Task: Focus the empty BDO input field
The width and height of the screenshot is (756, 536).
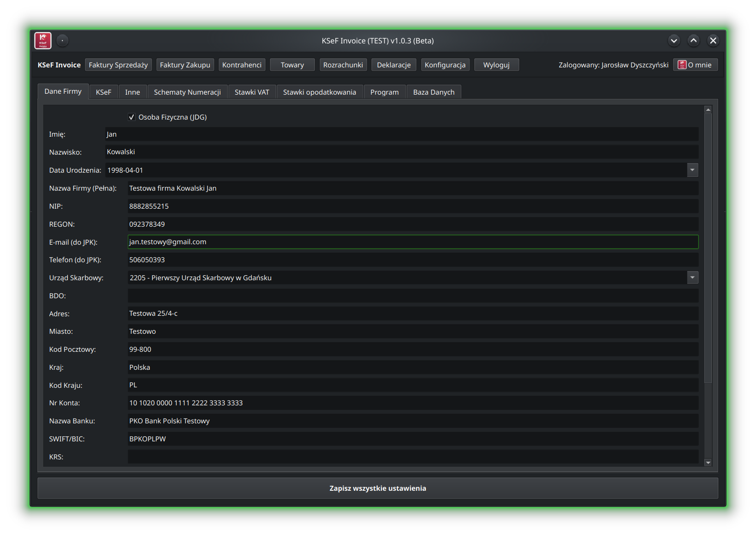Action: click(x=412, y=296)
